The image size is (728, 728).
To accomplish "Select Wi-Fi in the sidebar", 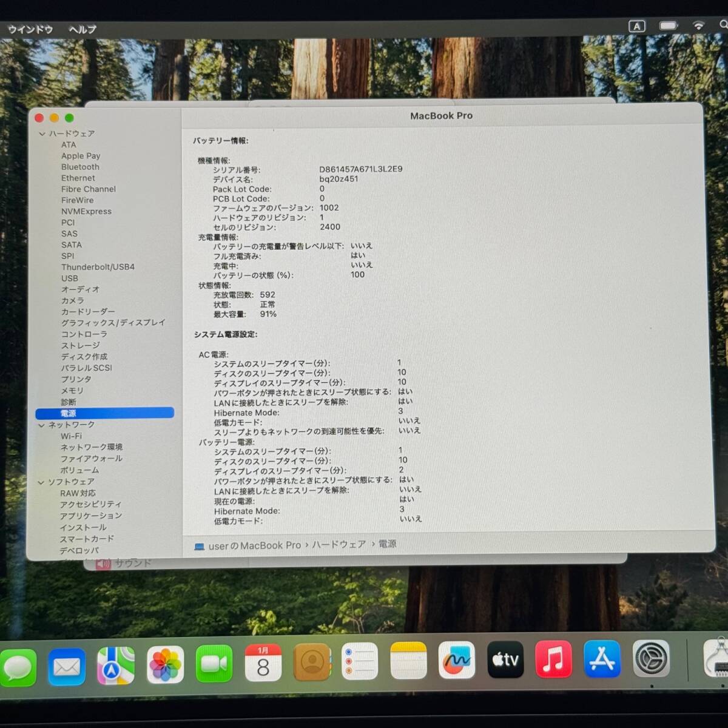I will (71, 436).
